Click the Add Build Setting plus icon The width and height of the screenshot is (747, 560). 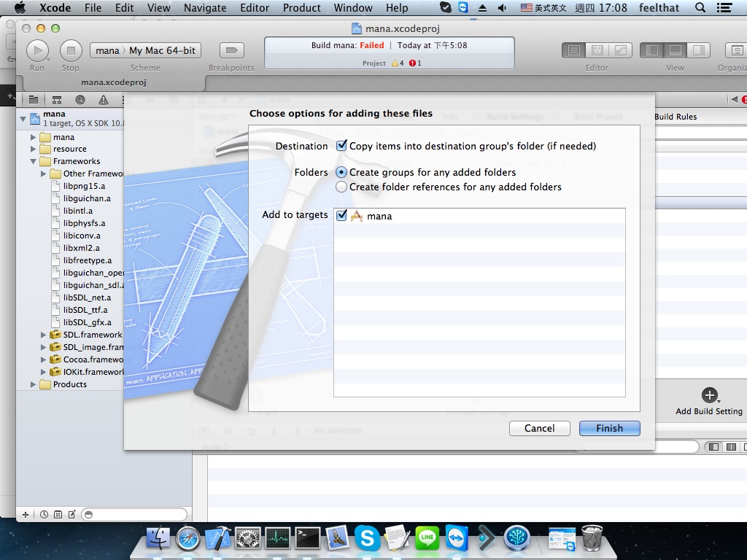[709, 395]
